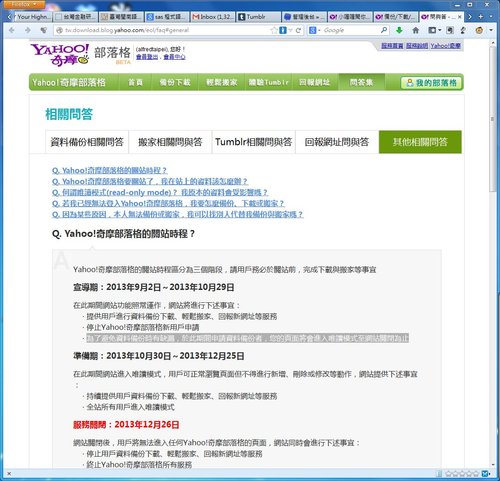Click the scrollbar down arrow
The width and height of the screenshot is (500, 481).
coord(493,465)
